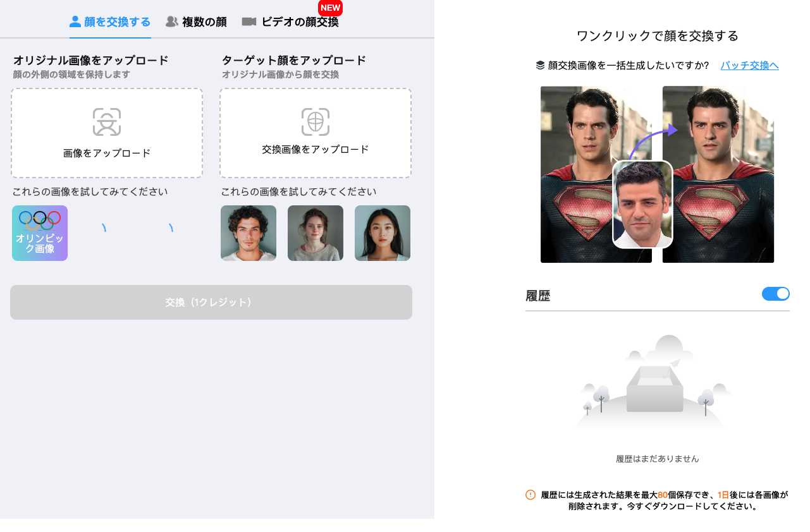
Task: Click the two-people icon beside 複数の顔
Action: tap(172, 21)
